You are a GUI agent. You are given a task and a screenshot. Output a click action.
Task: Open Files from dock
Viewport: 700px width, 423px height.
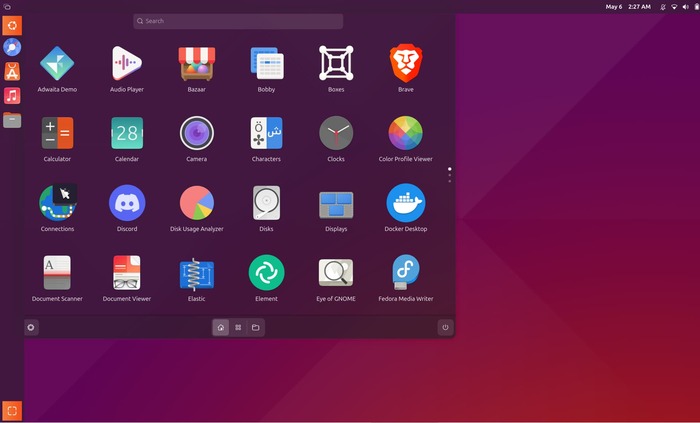pos(12,120)
